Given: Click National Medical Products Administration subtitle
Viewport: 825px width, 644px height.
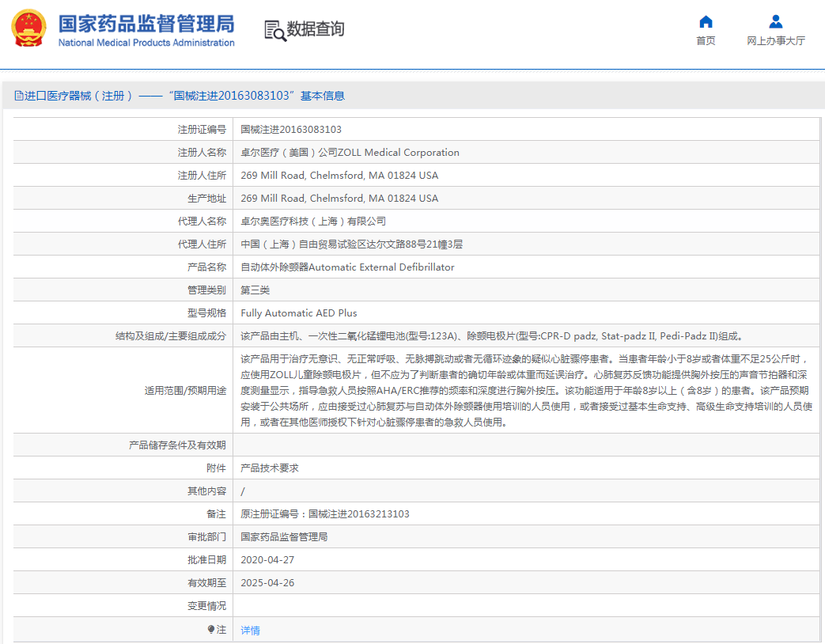Looking at the screenshot, I should 146,43.
